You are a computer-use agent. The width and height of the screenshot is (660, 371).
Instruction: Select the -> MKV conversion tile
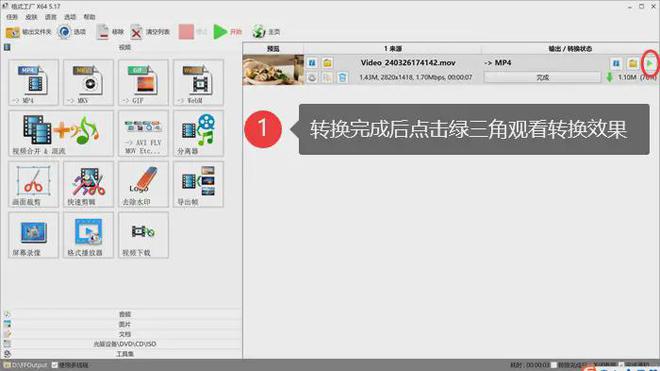[x=88, y=82]
